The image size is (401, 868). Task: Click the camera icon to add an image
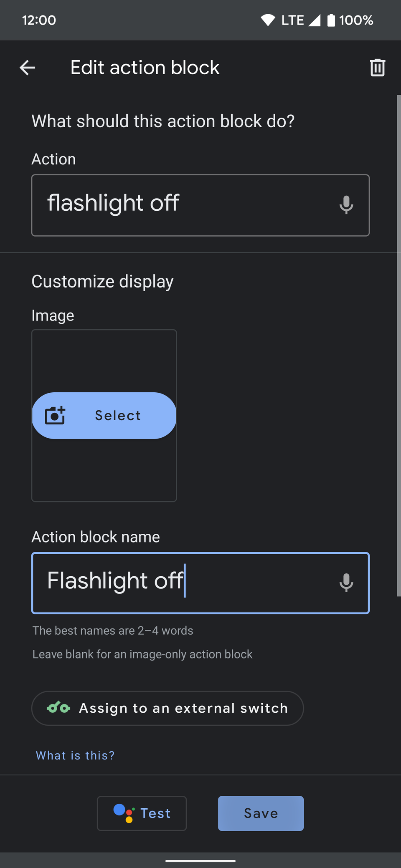pyautogui.click(x=56, y=415)
